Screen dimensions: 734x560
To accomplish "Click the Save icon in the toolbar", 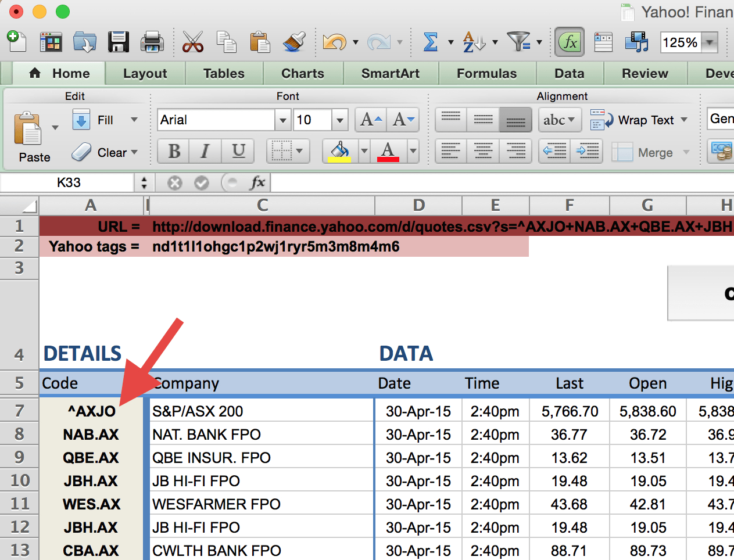I will coord(119,42).
